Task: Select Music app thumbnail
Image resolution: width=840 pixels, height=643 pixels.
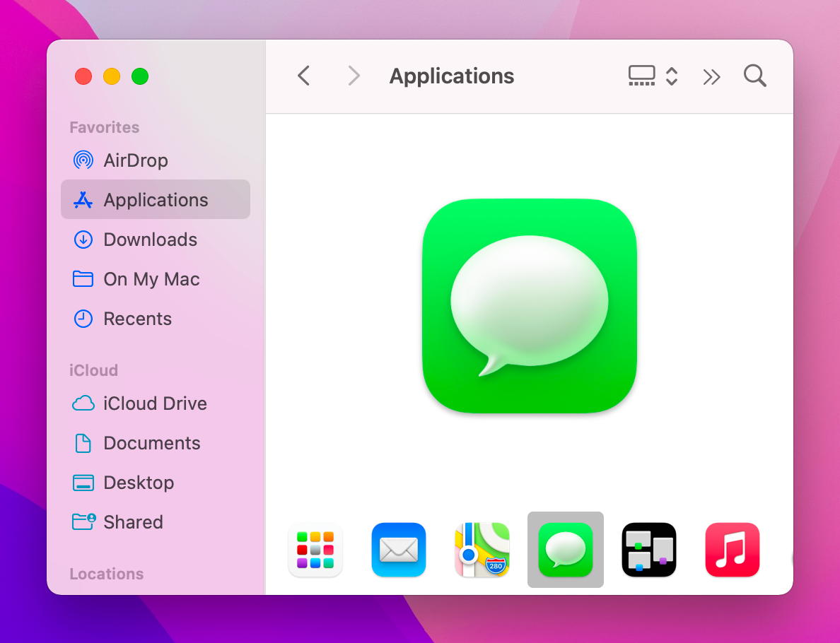Action: 733,550
